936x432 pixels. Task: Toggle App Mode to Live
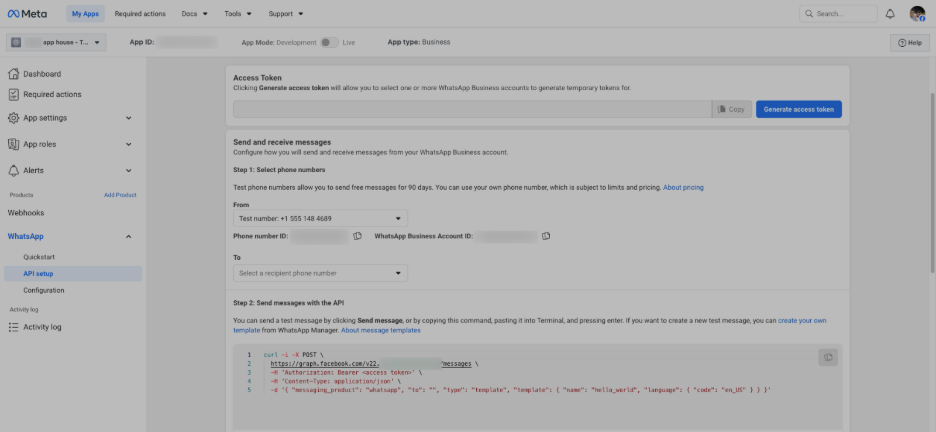[x=329, y=42]
